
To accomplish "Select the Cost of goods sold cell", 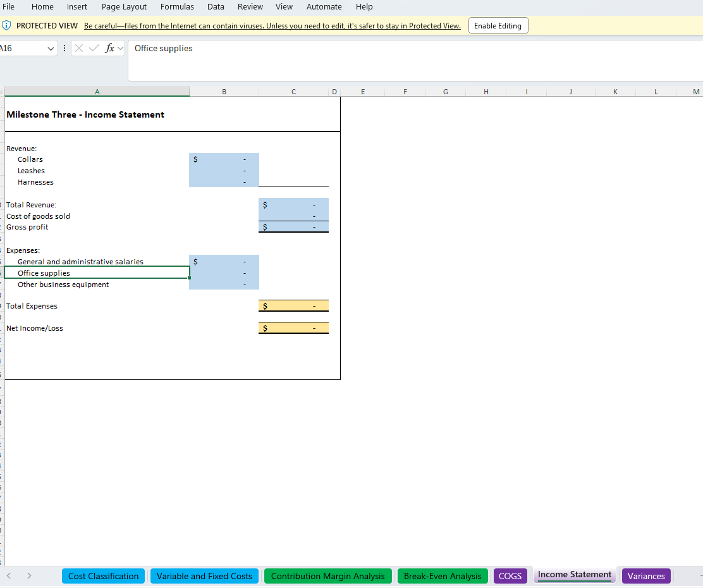I will [x=97, y=216].
